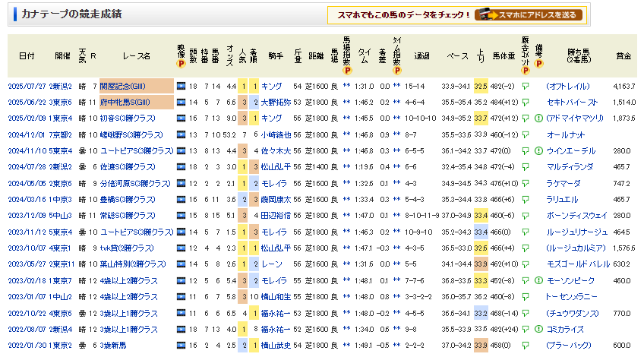644x357 pixels.
Task: Play race video for 府中牝馬S(GIII)
Action: click(x=181, y=103)
